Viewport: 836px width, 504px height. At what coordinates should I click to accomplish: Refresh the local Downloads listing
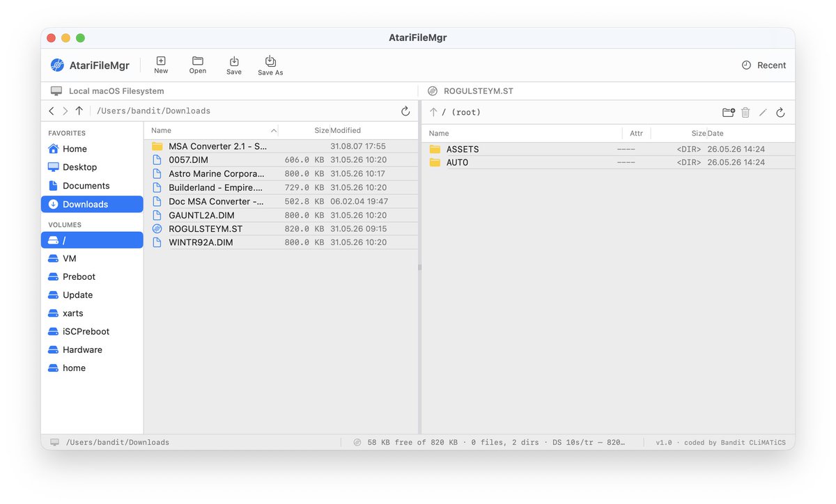coord(405,111)
